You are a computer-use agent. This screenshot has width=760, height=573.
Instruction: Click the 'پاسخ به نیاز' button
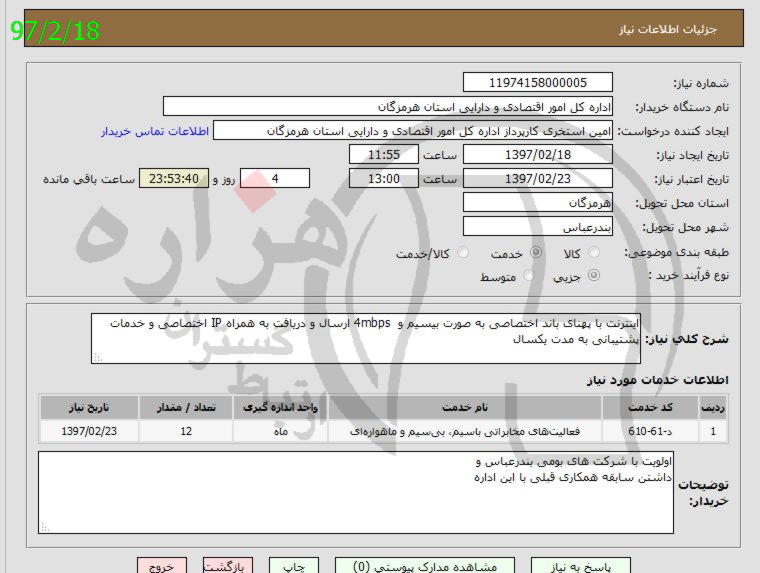(x=580, y=566)
